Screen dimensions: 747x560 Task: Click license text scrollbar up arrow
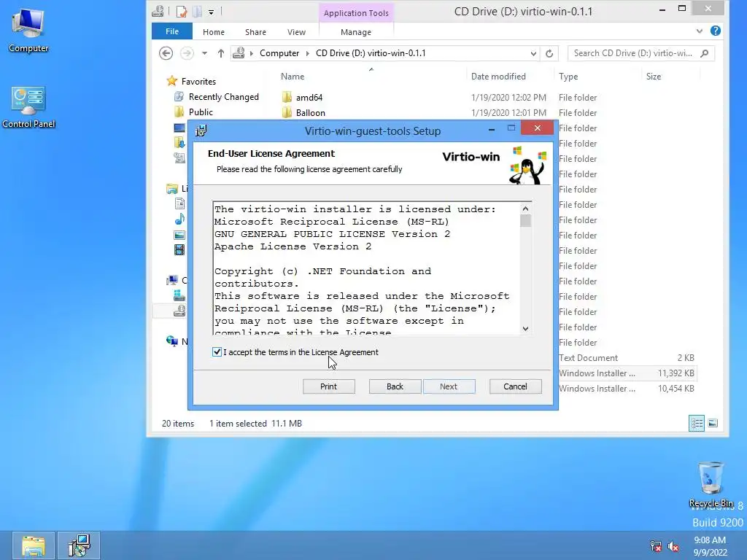(525, 209)
